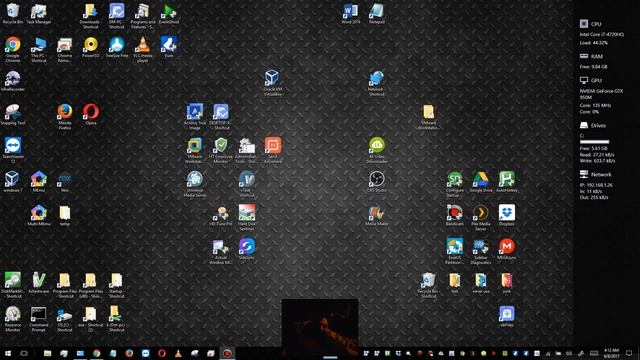640x360 pixels.
Task: Open the Downloads shortcut folder
Action: (90, 16)
